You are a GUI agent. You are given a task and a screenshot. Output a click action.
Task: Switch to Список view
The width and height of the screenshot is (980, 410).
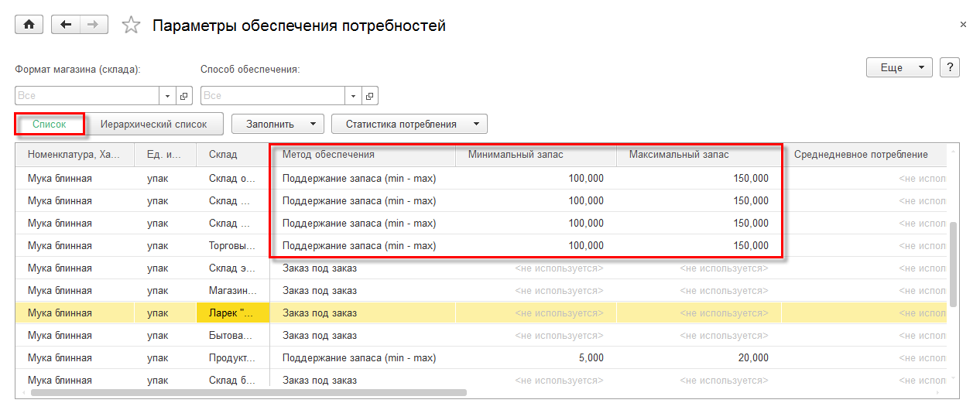pyautogui.click(x=50, y=124)
